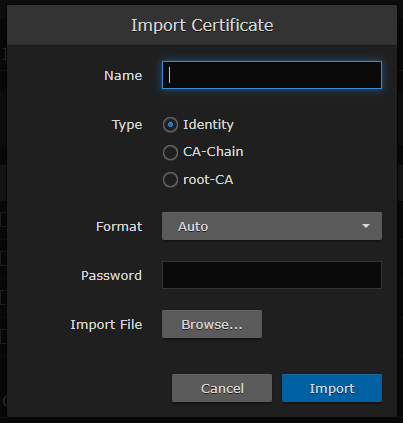Image resolution: width=403 pixels, height=423 pixels.
Task: Click the Password field label
Action: pyautogui.click(x=111, y=276)
